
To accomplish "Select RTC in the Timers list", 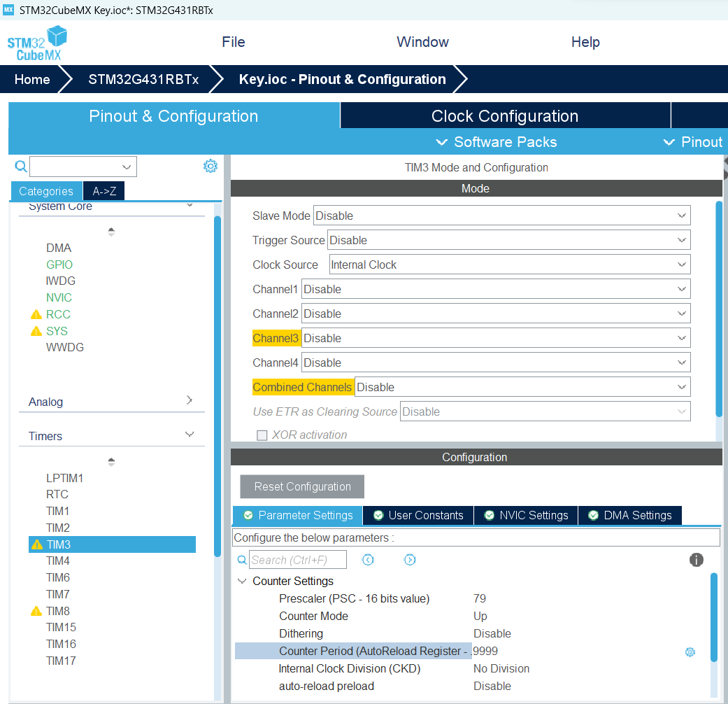I will [57, 495].
